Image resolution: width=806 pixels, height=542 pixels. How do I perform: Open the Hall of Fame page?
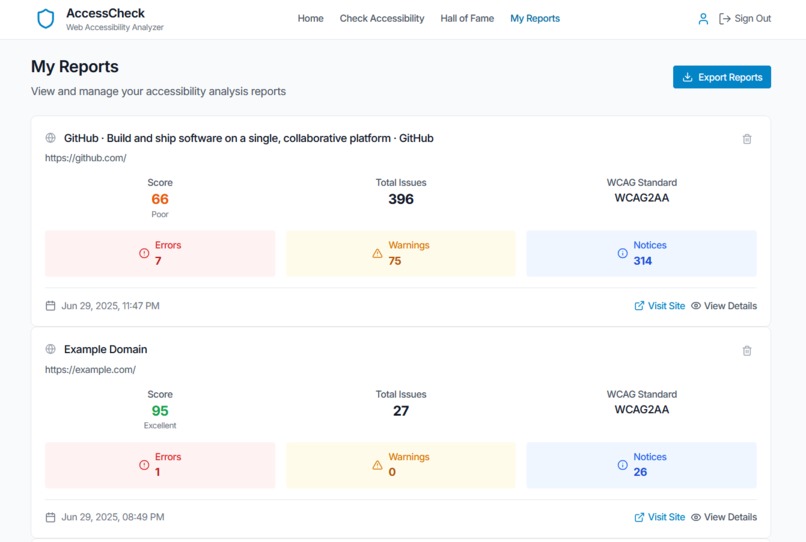(x=467, y=19)
